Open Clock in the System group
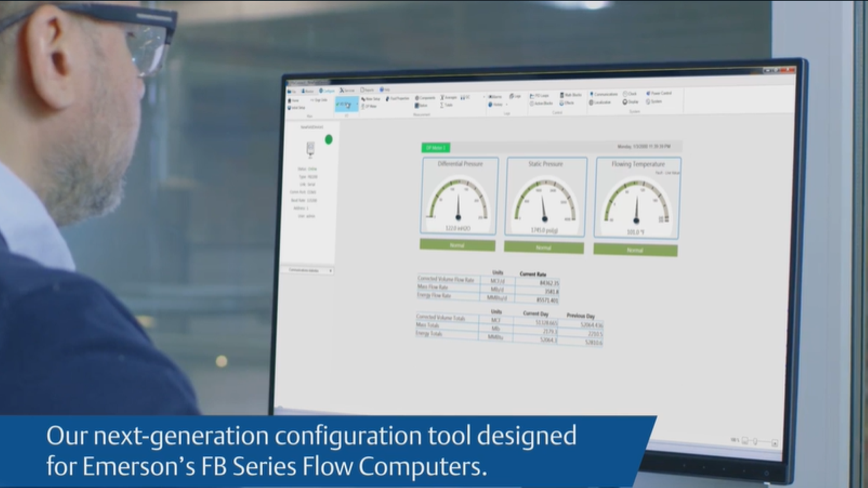 [x=630, y=94]
